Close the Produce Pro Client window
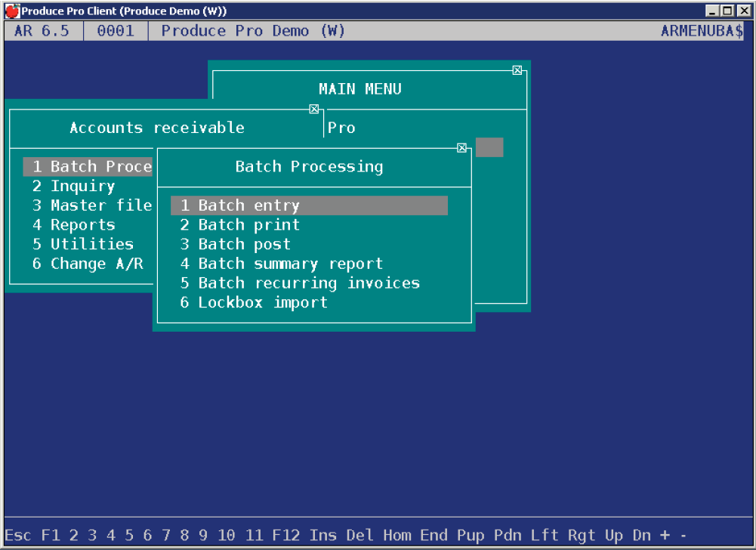Screen dimensions: 756x550 745,10
